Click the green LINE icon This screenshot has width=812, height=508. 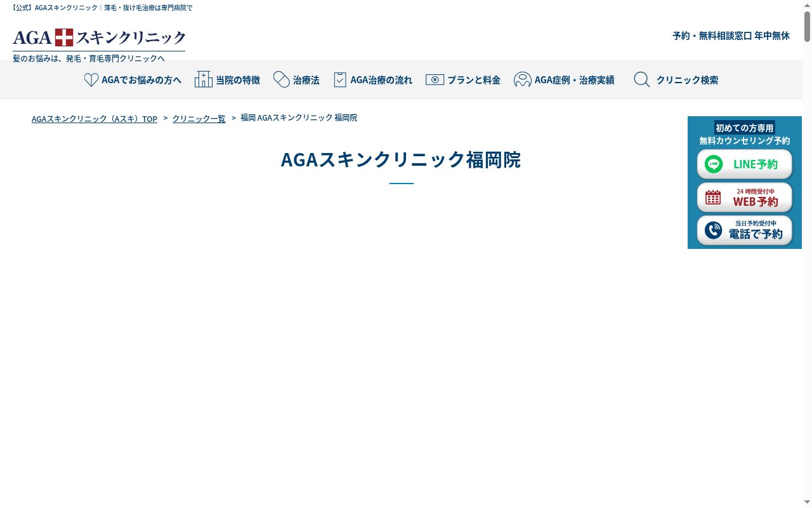714,164
